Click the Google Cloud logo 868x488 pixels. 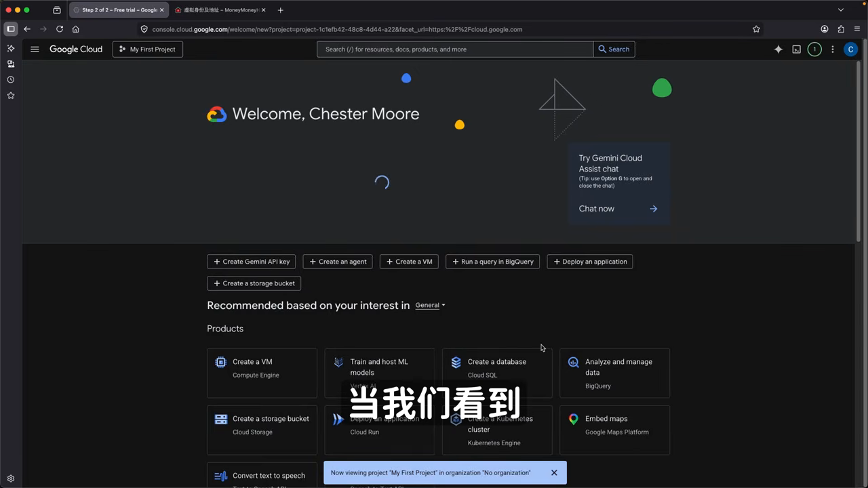(76, 49)
